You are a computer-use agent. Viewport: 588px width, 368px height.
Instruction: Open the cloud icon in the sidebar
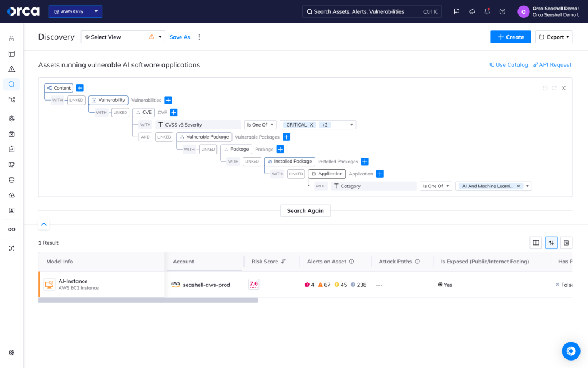click(11, 195)
